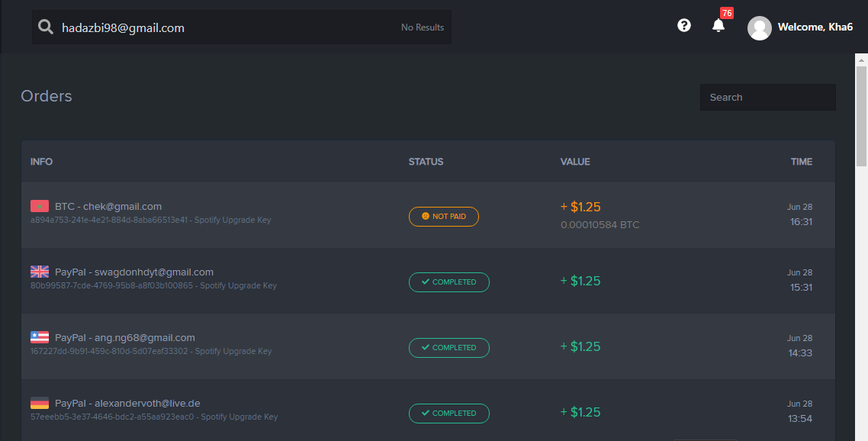
Task: Focus the Orders search field
Action: tap(768, 98)
